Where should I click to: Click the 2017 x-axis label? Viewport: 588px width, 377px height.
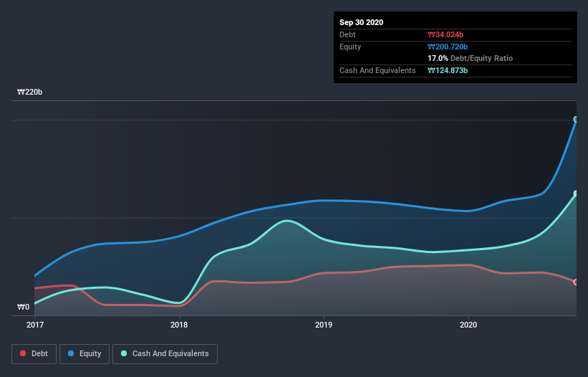click(35, 325)
